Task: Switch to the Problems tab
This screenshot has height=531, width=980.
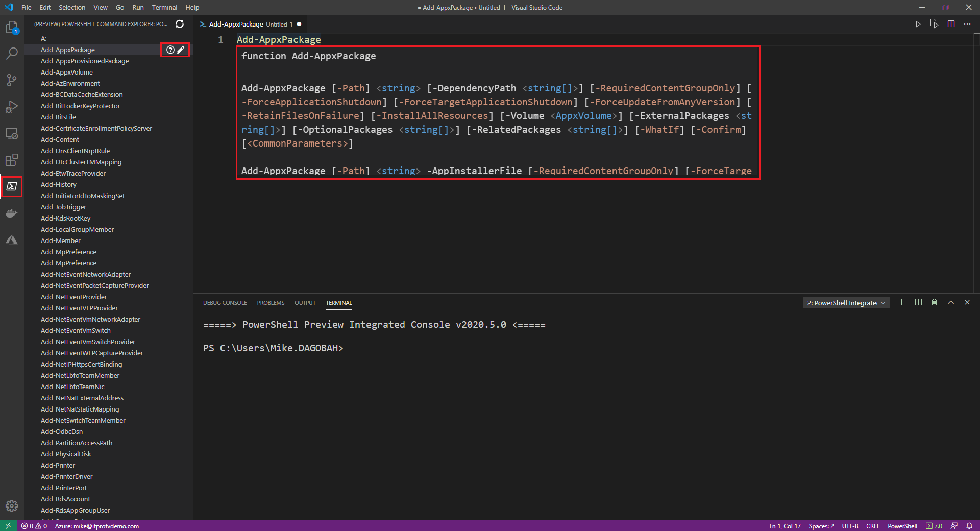Action: coord(271,303)
